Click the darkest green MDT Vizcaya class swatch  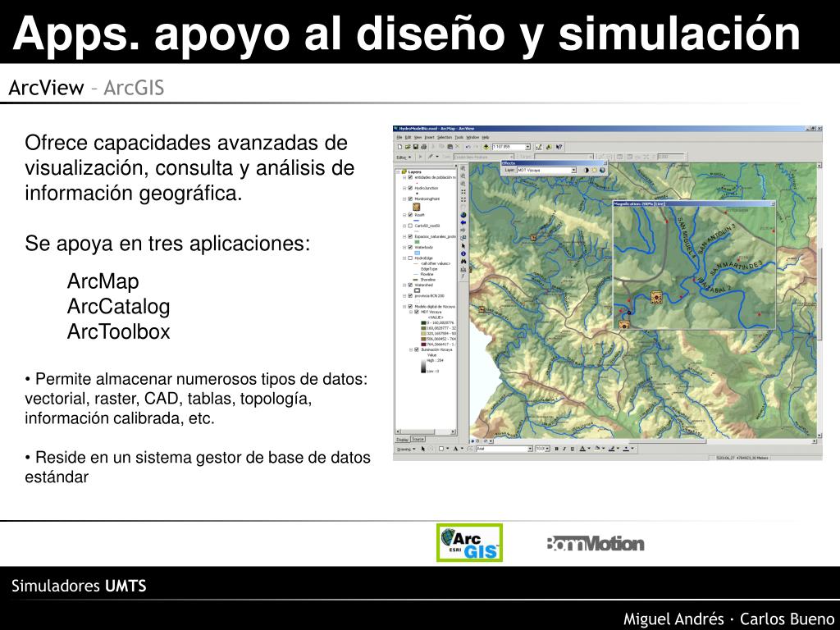coord(424,323)
